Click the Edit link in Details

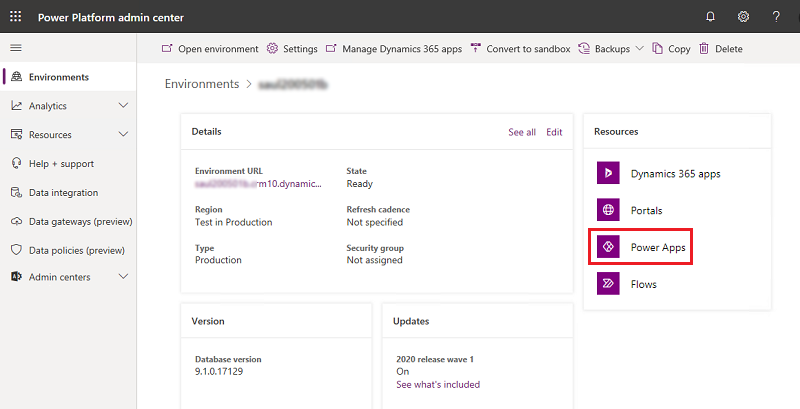(x=554, y=132)
